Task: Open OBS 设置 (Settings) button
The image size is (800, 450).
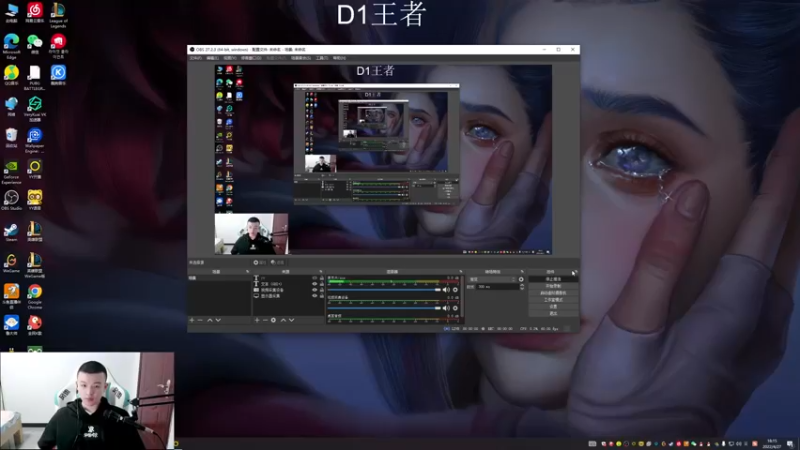Action: (553, 307)
